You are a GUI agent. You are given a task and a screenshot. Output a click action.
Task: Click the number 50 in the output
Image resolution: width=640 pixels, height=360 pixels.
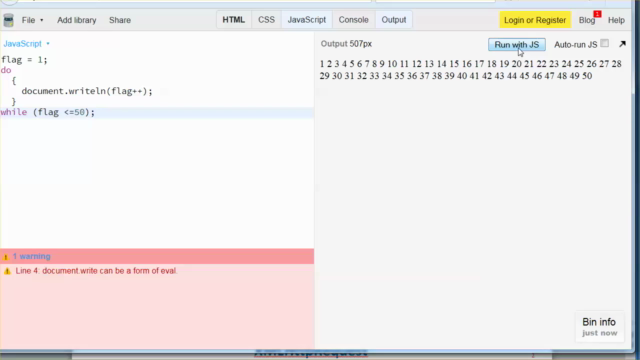(x=587, y=76)
